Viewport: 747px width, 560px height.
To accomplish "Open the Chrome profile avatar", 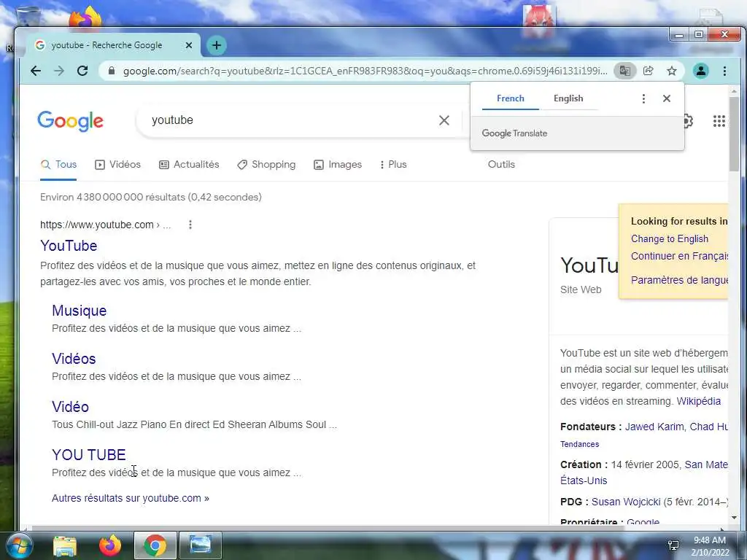I will [x=701, y=71].
